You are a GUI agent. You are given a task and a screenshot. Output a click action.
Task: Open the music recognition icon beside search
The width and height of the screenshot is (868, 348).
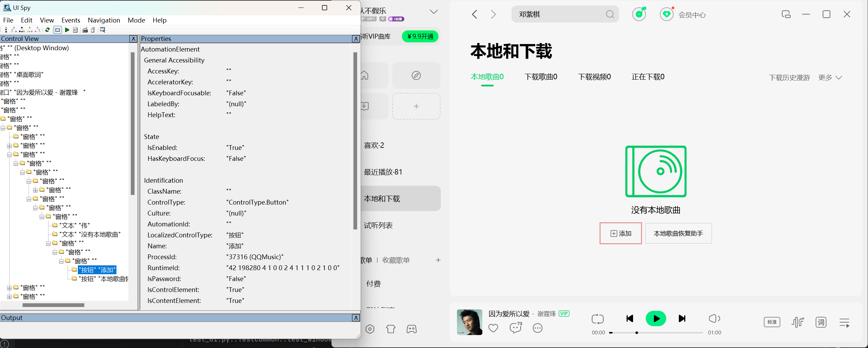click(639, 14)
